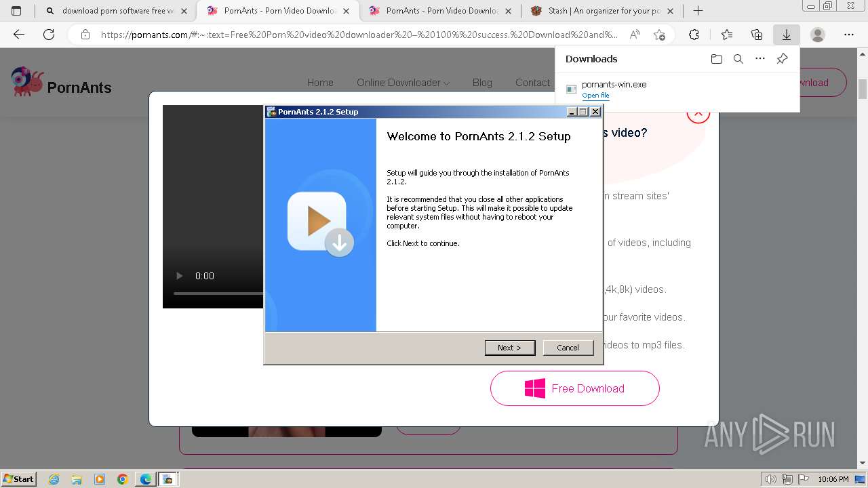Click the Downloads toolbar button in Edge
This screenshot has height=488, width=868.
[787, 35]
